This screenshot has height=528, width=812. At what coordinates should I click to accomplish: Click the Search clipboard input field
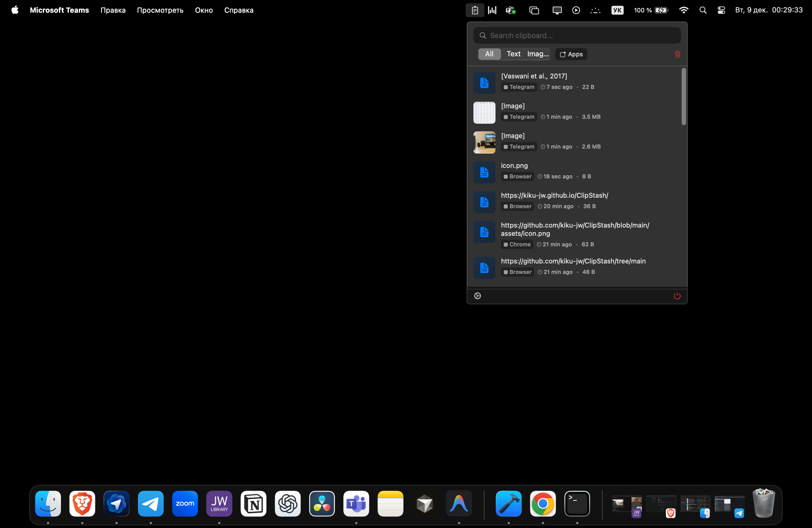[577, 35]
